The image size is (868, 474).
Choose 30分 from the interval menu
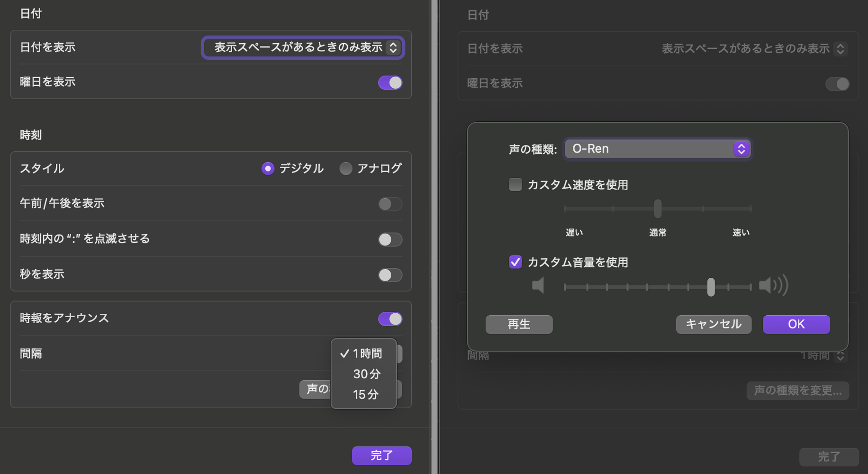[366, 374]
